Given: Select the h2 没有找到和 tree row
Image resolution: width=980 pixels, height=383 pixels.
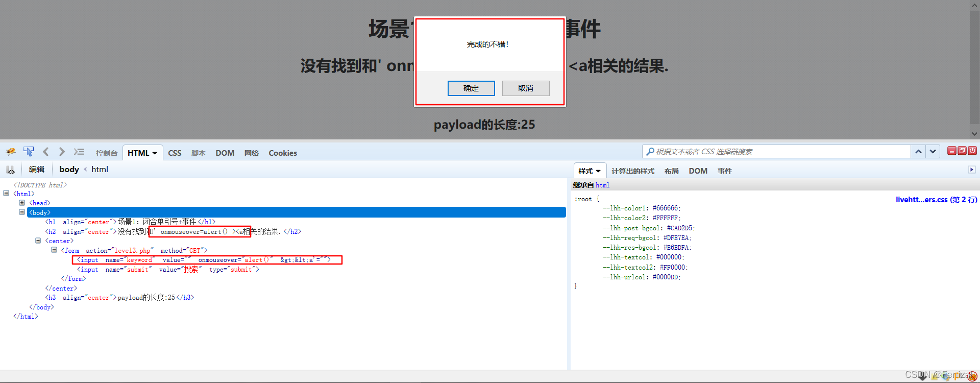Looking at the screenshot, I should (x=173, y=231).
